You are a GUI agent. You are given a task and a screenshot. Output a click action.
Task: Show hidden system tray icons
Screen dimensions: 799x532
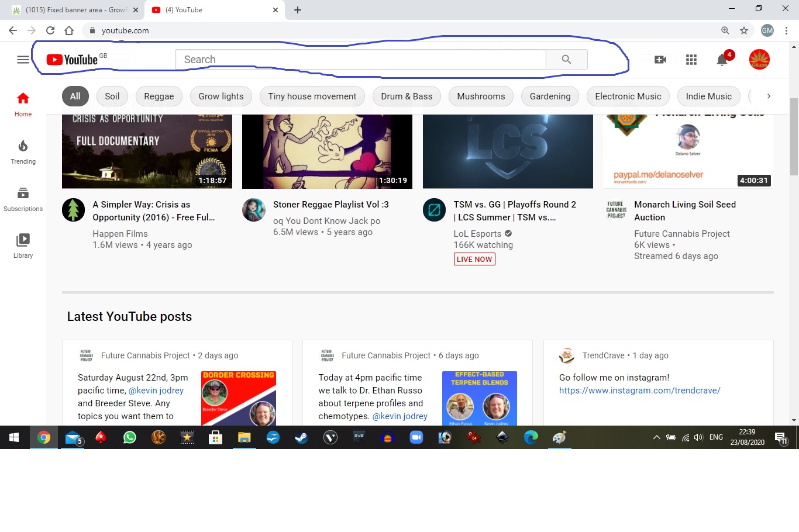pyautogui.click(x=656, y=437)
